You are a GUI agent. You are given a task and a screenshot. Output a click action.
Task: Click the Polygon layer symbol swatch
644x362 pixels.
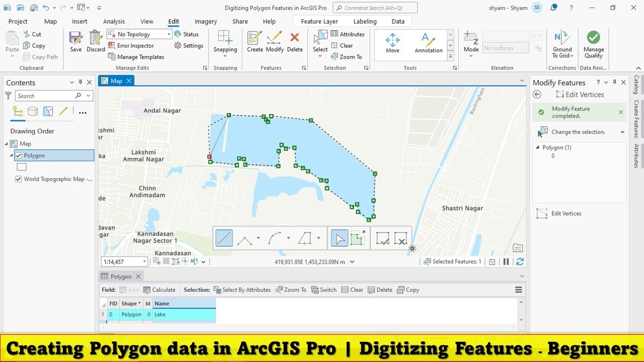pos(22,167)
